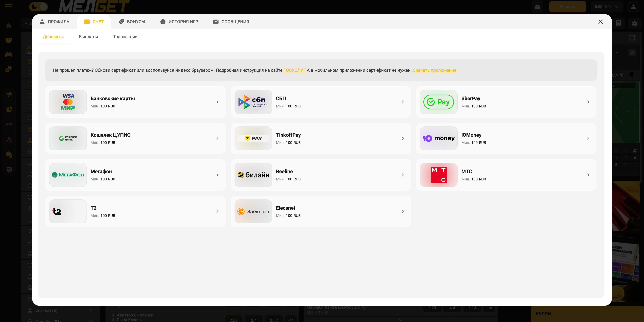Image resolution: width=644 pixels, height=322 pixels.
Task: Select the T2 operator logo
Action: [68, 211]
